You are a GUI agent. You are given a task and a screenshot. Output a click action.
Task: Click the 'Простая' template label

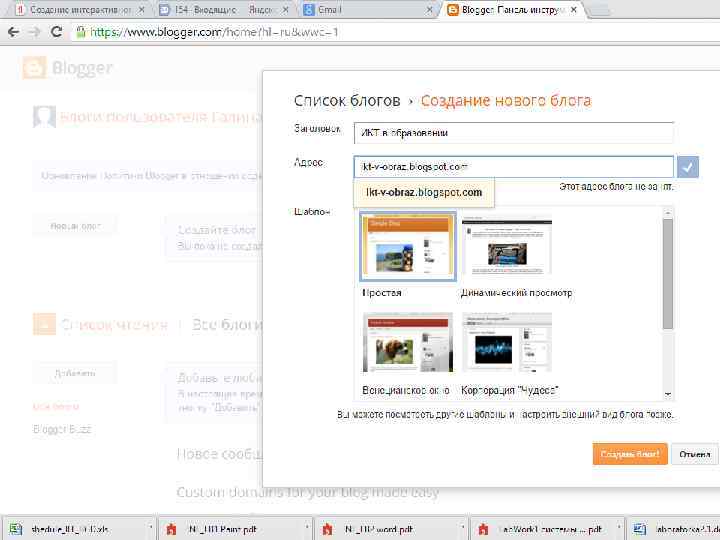point(382,292)
